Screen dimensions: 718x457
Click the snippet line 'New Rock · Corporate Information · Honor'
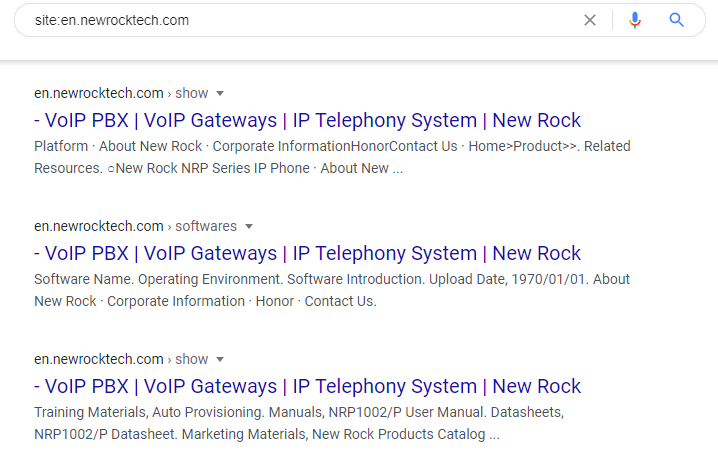coord(205,301)
